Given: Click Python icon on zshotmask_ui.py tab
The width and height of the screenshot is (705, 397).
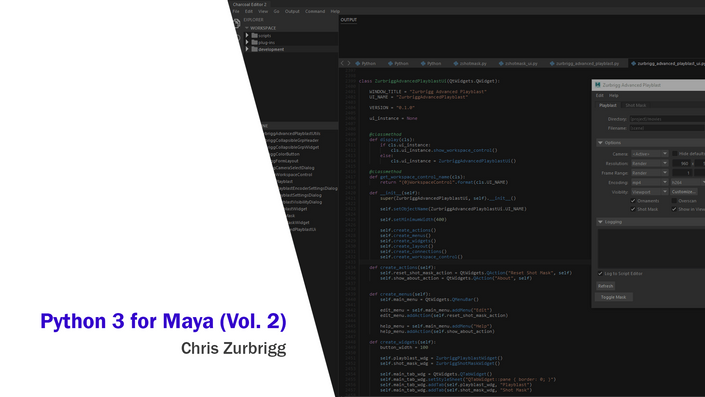Looking at the screenshot, I should [501, 63].
